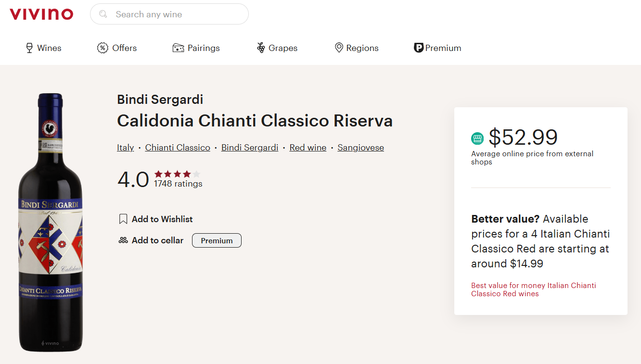This screenshot has height=364, width=641.
Task: Click the Wishlist bookmark icon
Action: pos(123,219)
